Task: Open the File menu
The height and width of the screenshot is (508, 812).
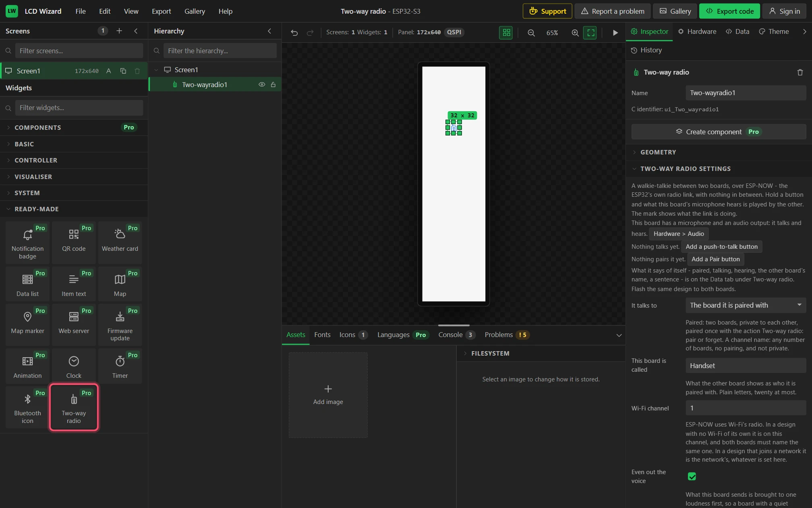Action: pos(81,11)
